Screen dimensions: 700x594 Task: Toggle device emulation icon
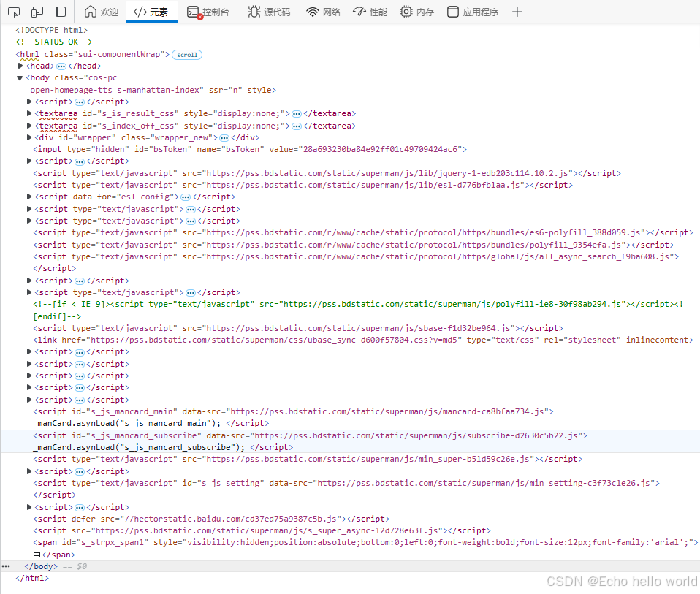click(37, 12)
